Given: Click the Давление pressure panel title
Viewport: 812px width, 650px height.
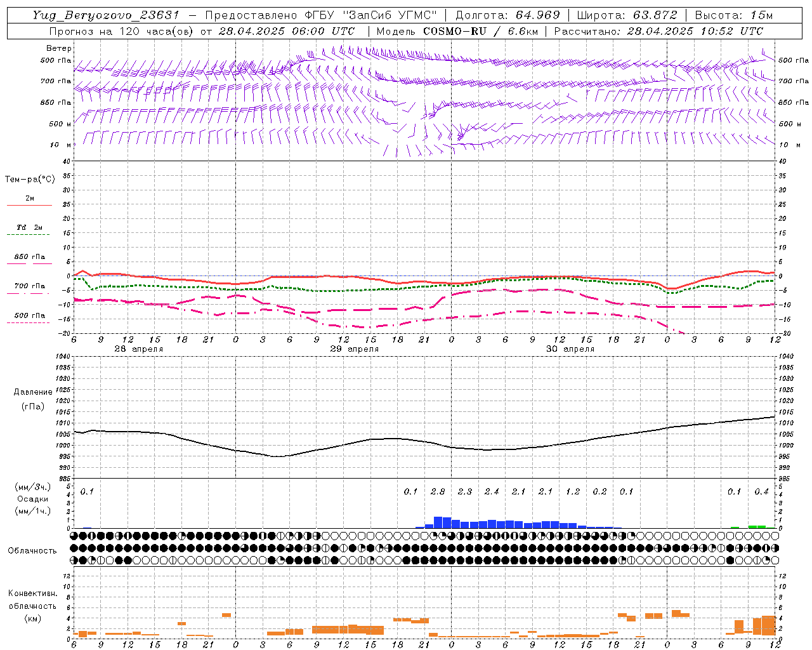Looking at the screenshot, I should coord(33,392).
